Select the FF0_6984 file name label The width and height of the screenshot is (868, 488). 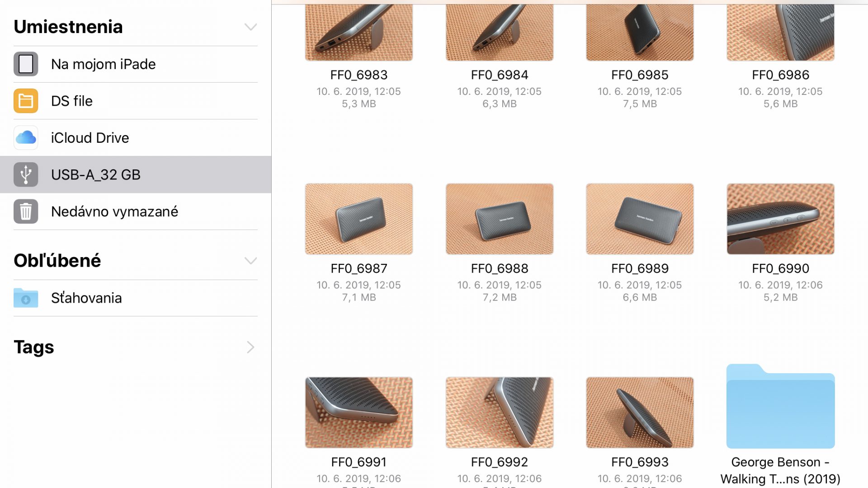coord(500,75)
